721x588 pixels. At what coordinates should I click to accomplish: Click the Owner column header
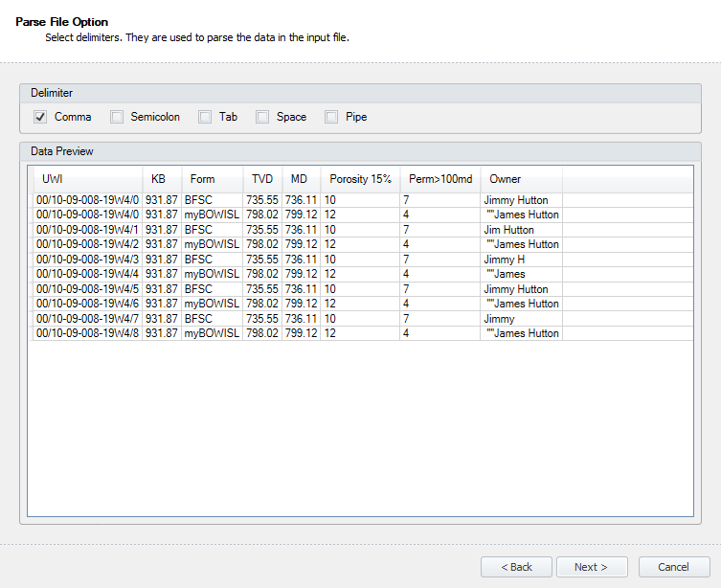(x=522, y=179)
